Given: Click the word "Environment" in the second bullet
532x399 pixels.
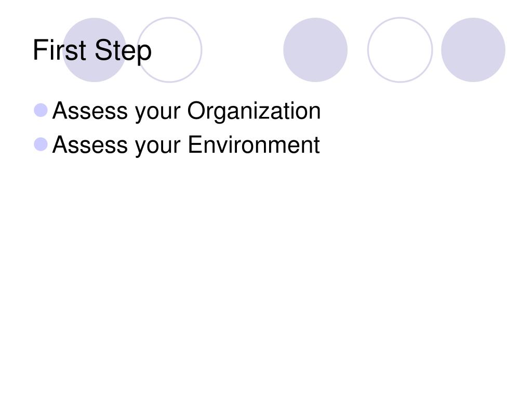Looking at the screenshot, I should 254,144.
